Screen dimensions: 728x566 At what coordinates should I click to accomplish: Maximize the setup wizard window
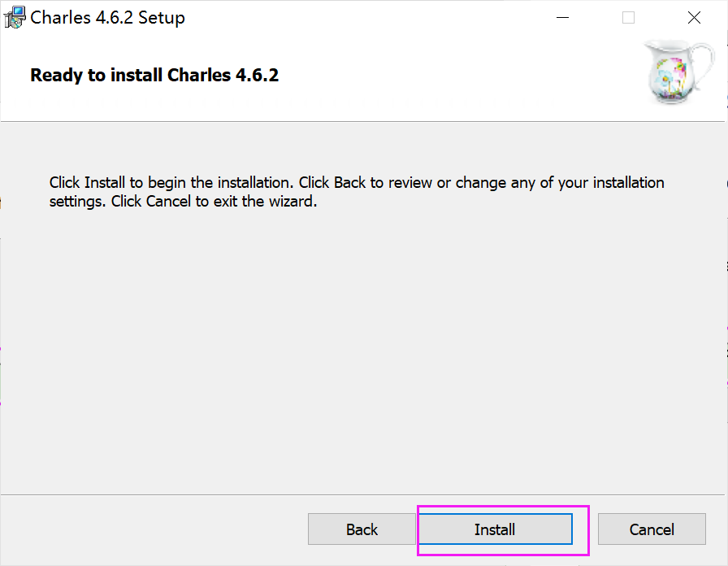(628, 17)
